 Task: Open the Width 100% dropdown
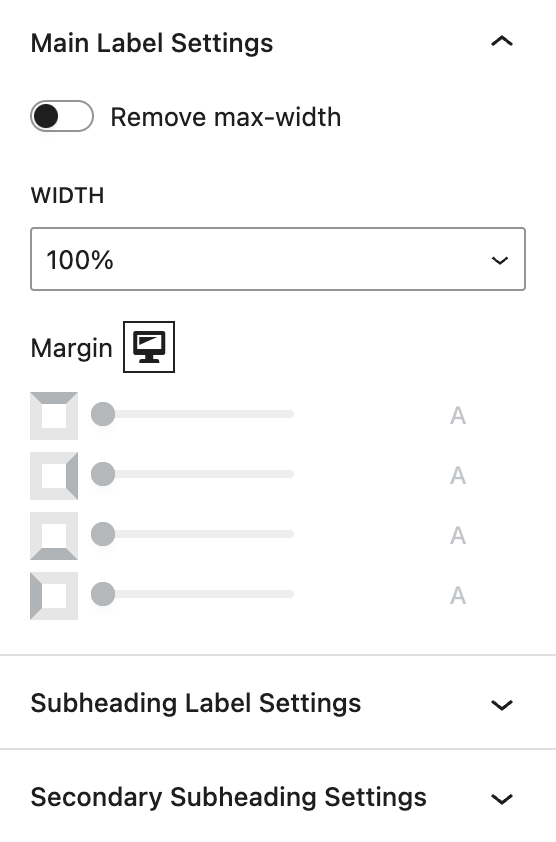(x=278, y=259)
